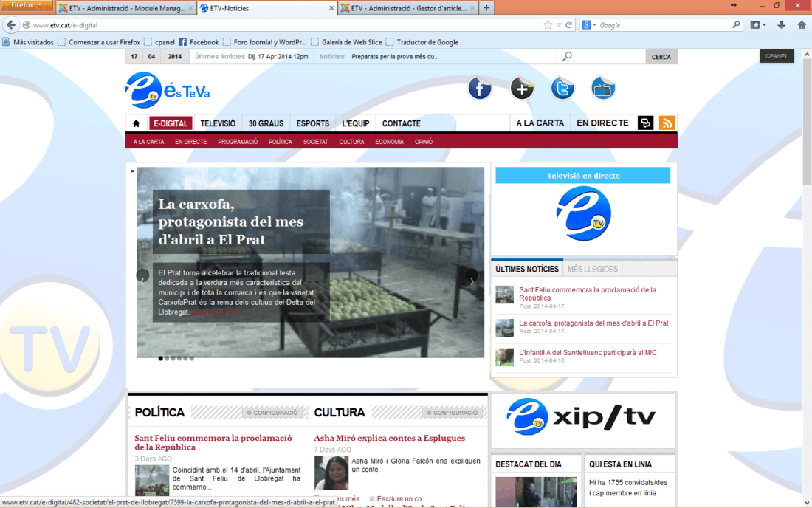Click the xip/tv banner
The width and height of the screenshot is (812, 508).
(x=582, y=419)
